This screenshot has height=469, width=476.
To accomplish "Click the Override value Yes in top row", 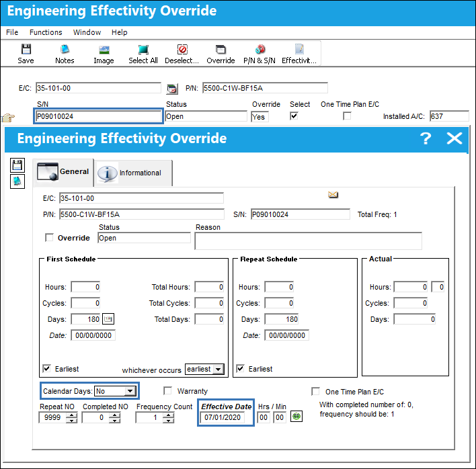I will pyautogui.click(x=260, y=117).
